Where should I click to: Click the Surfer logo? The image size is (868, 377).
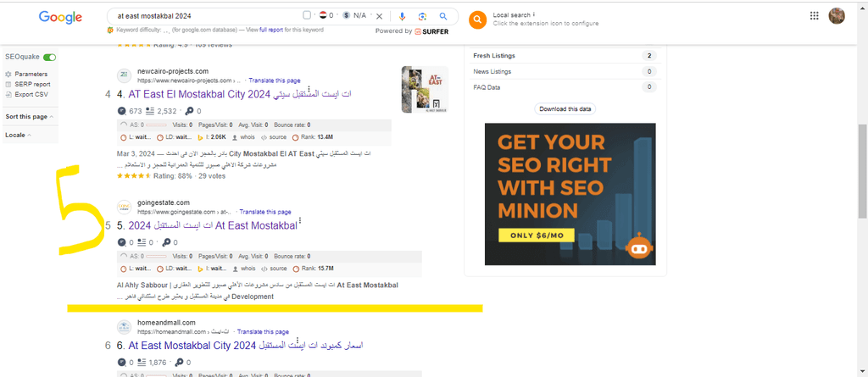click(431, 31)
